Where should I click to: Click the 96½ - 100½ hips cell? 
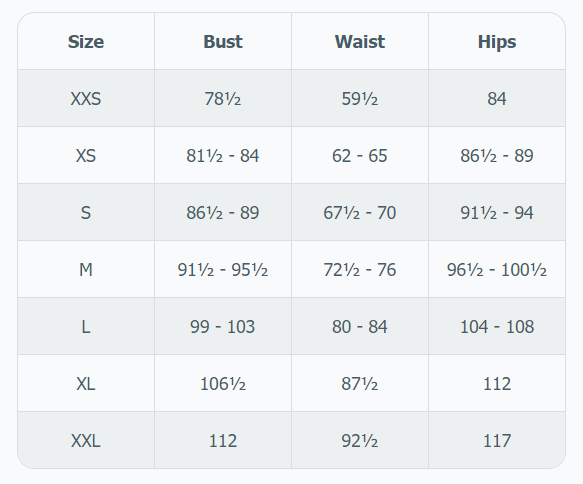pos(497,270)
